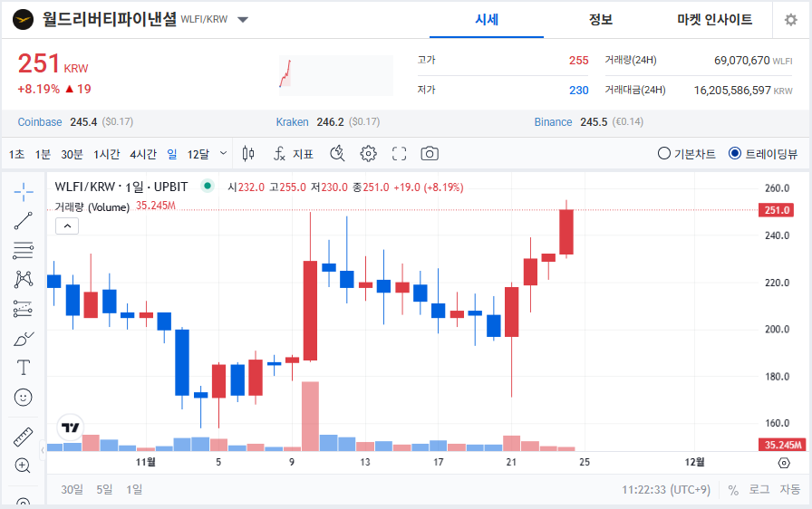Viewport: 812px width, 509px height.
Task: Select the crosshair cursor tool
Action: tap(24, 192)
